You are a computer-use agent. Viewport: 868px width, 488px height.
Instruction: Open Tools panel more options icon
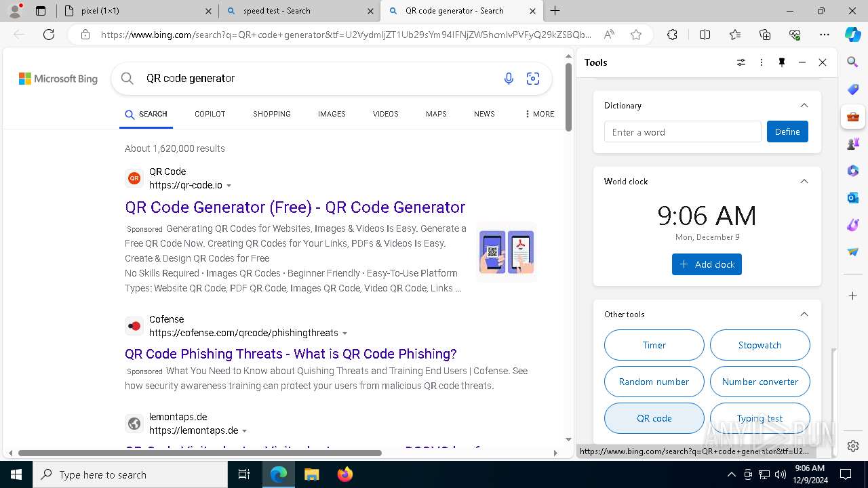point(762,62)
